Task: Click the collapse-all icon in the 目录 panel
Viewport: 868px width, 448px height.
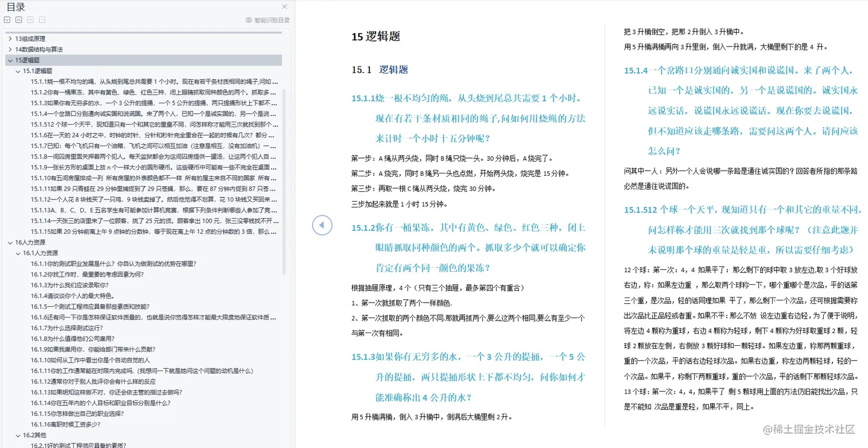Action: point(19,20)
